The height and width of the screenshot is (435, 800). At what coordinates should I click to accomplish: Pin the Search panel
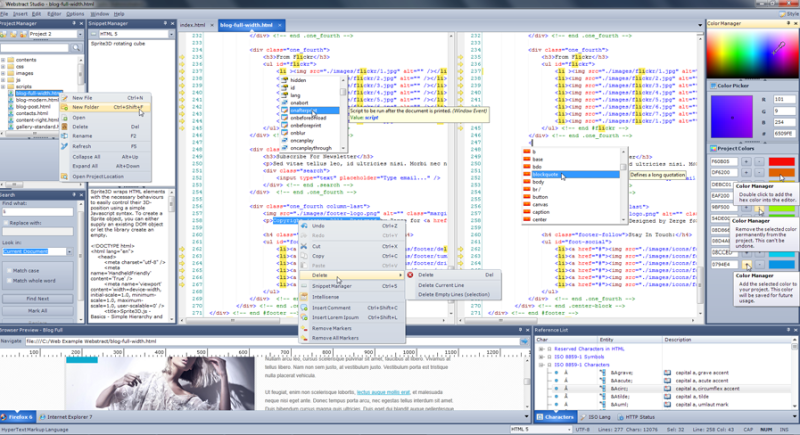click(74, 195)
